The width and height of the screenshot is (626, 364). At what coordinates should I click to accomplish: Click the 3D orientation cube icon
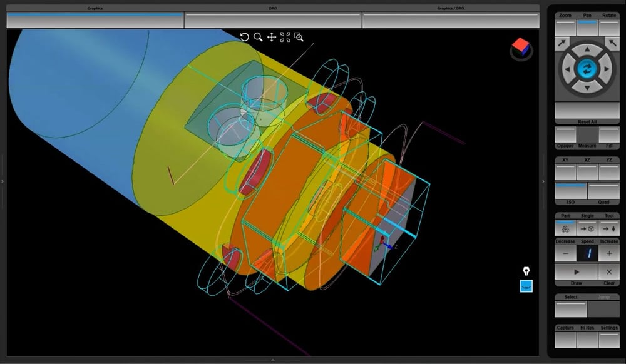(x=520, y=48)
